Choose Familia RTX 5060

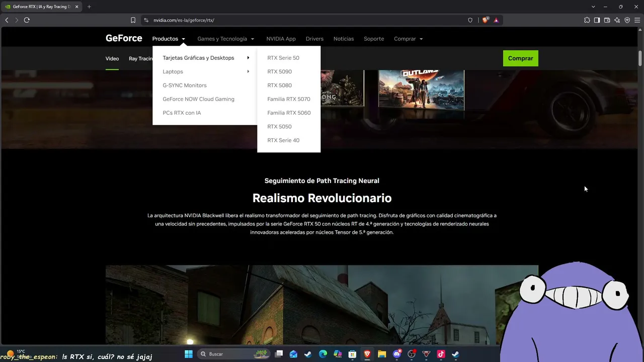pos(289,113)
